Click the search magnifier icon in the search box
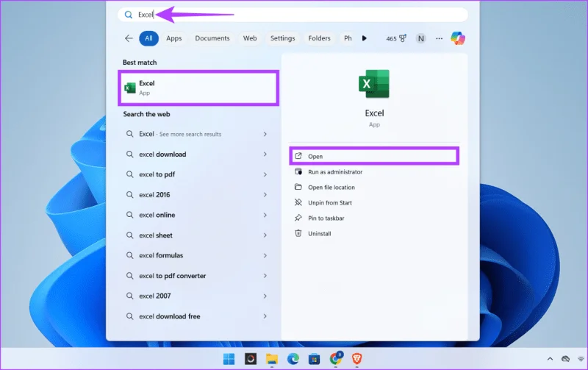Image resolution: width=588 pixels, height=370 pixels. pyautogui.click(x=129, y=15)
